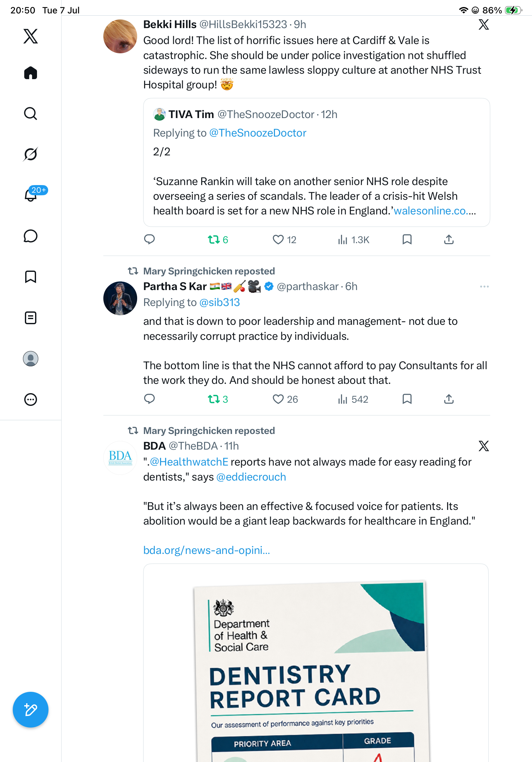This screenshot has width=532, height=762.
Task: Share Bekki Hills' post
Action: pyautogui.click(x=449, y=240)
